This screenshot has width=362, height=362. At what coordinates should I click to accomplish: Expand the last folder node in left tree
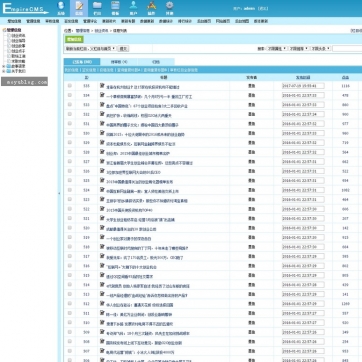[x=4, y=71]
